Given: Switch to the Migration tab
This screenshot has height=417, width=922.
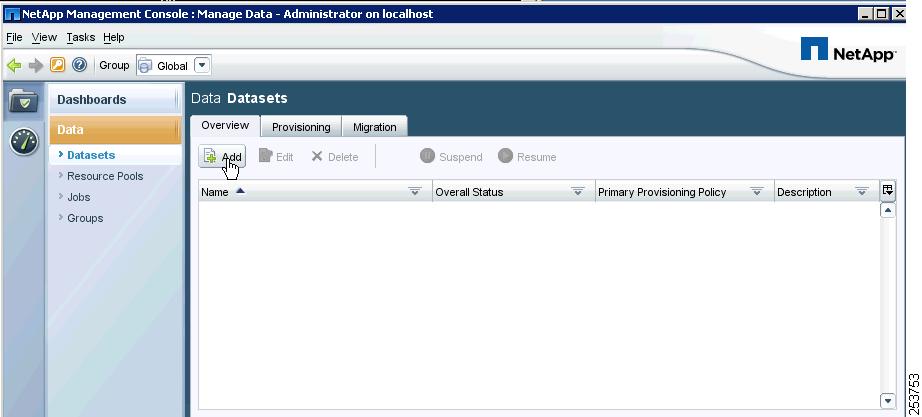Looking at the screenshot, I should tap(375, 127).
